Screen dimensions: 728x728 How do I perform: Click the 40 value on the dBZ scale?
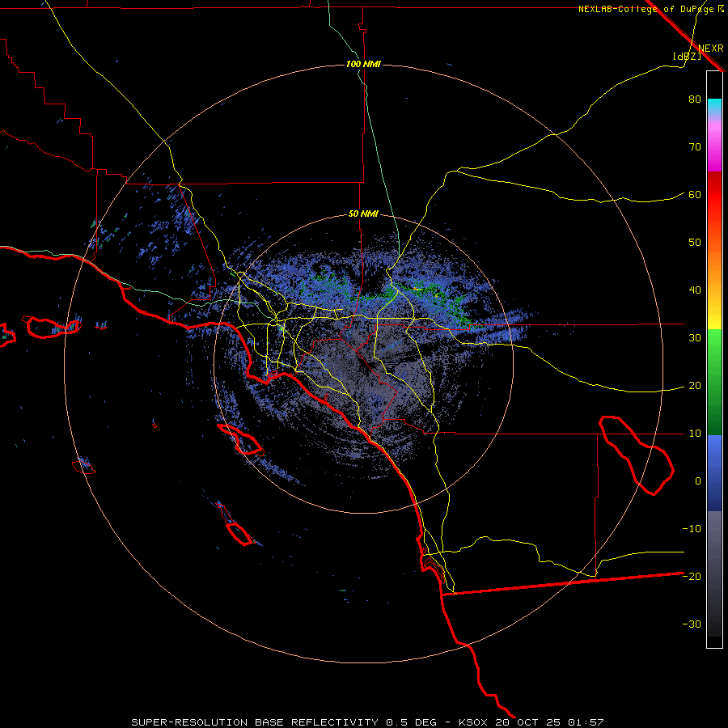(695, 290)
